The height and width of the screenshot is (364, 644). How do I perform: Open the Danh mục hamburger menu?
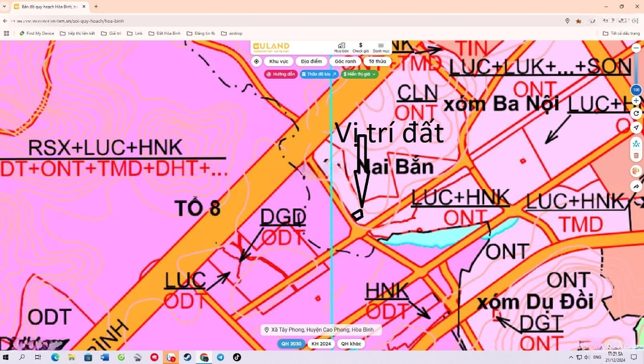pyautogui.click(x=381, y=47)
